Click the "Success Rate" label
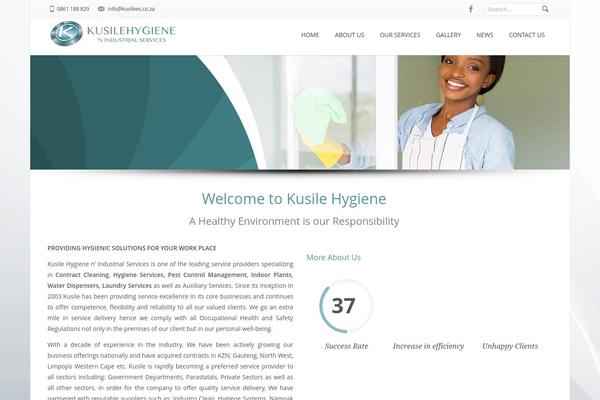 tap(346, 346)
